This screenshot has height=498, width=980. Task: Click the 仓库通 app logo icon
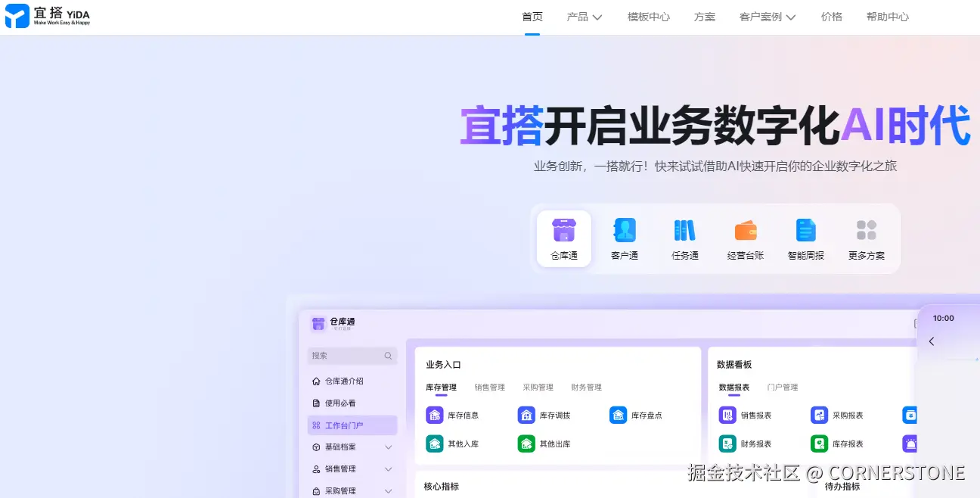(x=318, y=324)
